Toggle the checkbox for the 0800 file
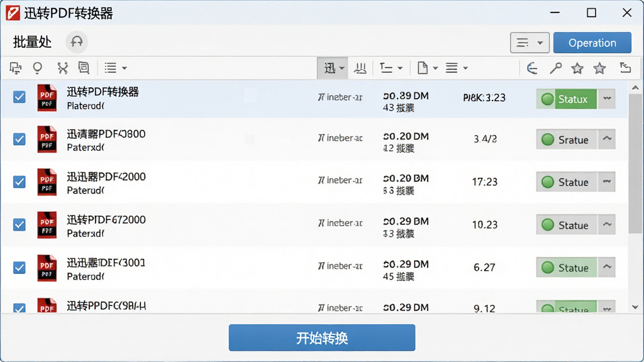 (x=19, y=139)
